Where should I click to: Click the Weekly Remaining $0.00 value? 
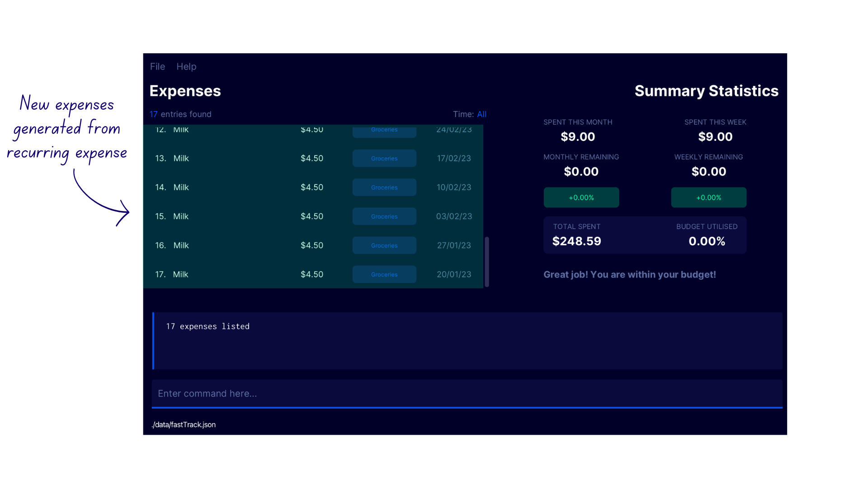(709, 171)
